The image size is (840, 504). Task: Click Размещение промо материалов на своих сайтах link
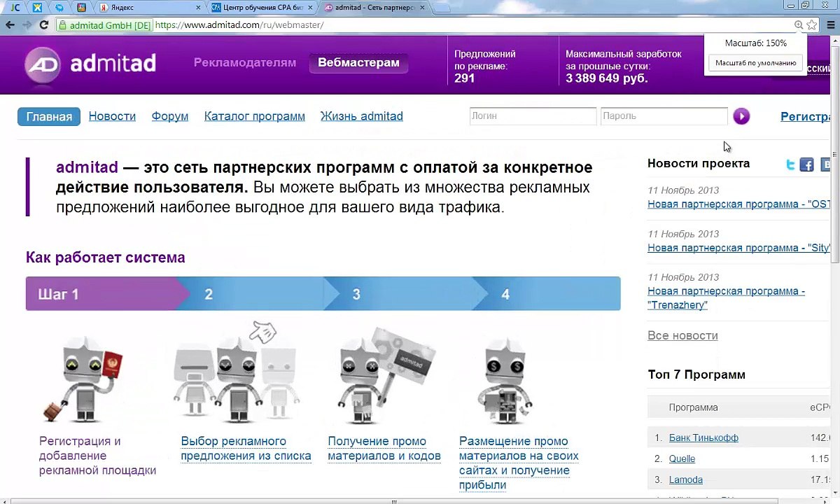click(519, 463)
